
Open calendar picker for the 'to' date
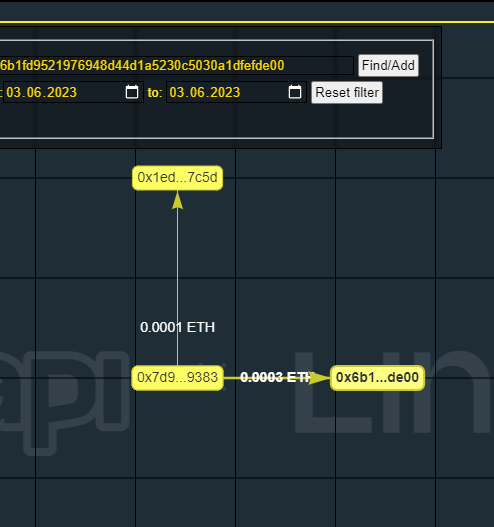tap(295, 92)
